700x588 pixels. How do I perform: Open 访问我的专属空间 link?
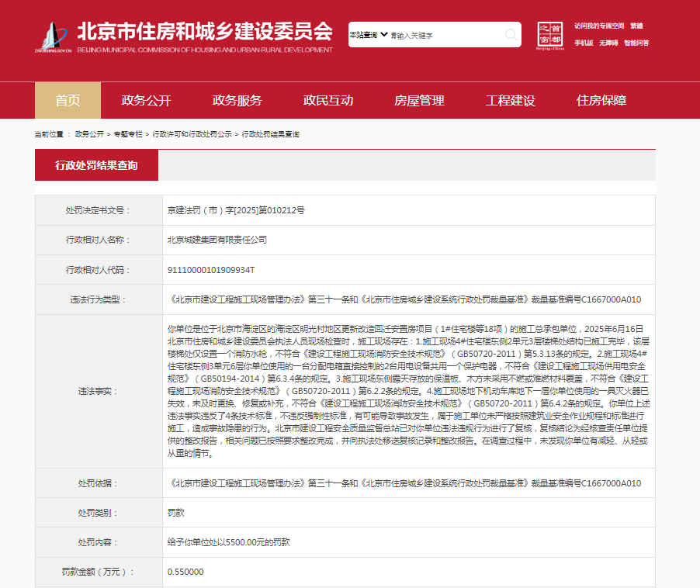click(599, 26)
